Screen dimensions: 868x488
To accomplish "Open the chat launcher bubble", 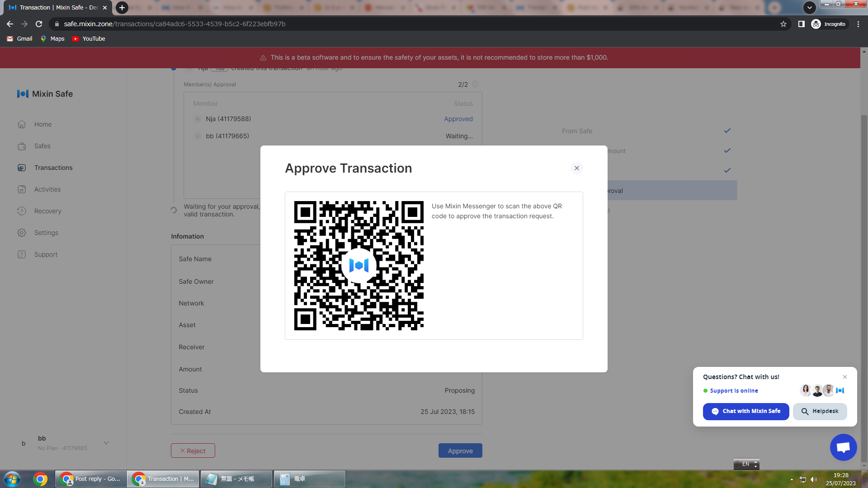I will [843, 447].
